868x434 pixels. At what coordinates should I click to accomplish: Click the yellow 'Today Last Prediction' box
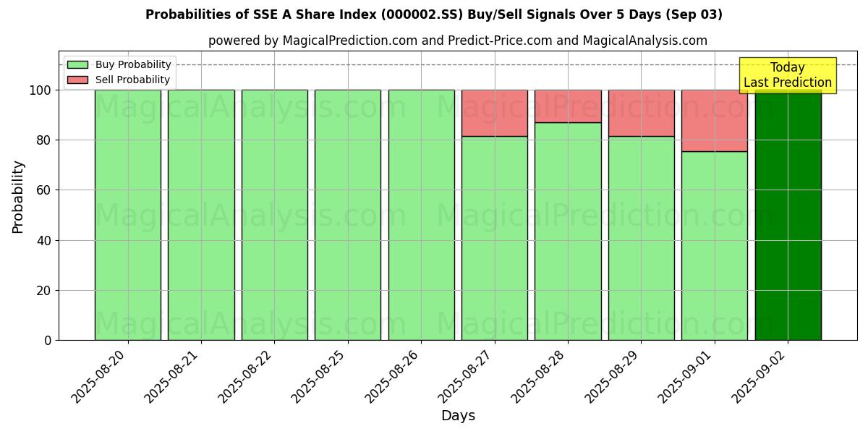(x=788, y=75)
